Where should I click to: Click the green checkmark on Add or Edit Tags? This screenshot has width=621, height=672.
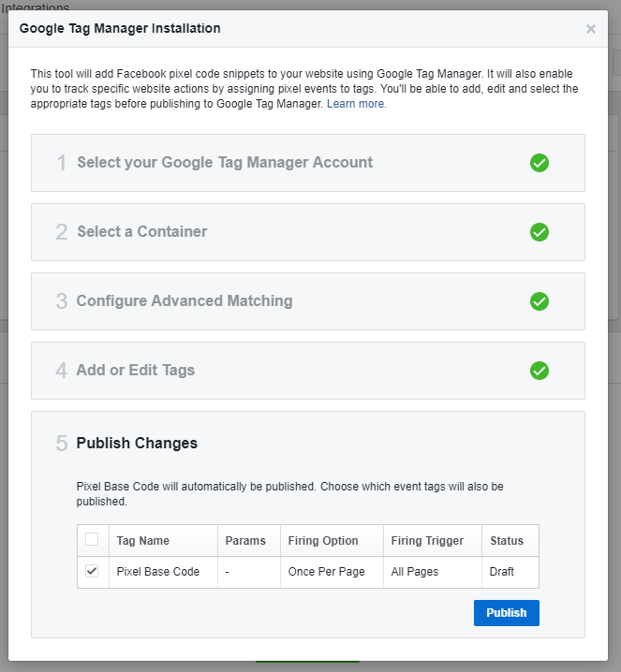click(540, 371)
